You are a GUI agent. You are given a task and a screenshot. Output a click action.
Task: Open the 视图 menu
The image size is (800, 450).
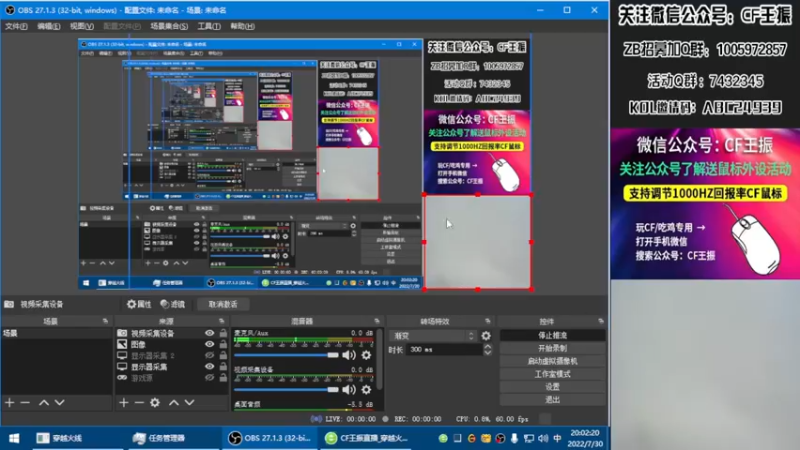click(x=82, y=26)
